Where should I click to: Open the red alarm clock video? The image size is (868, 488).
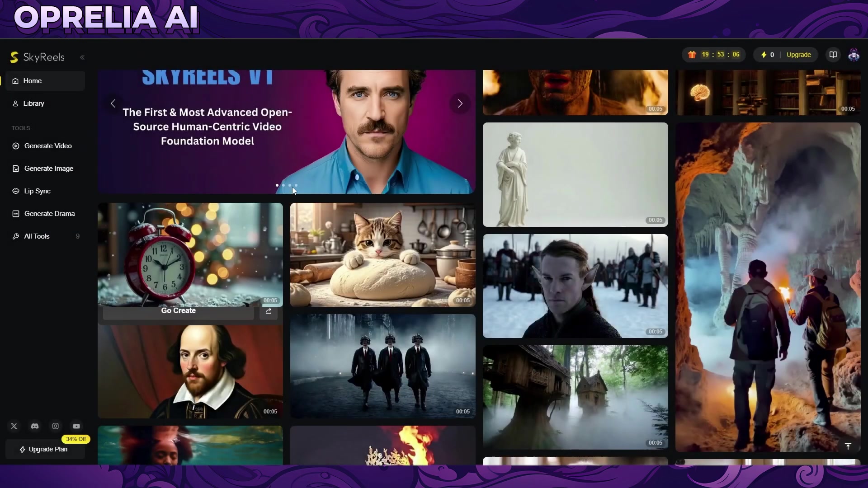[190, 254]
